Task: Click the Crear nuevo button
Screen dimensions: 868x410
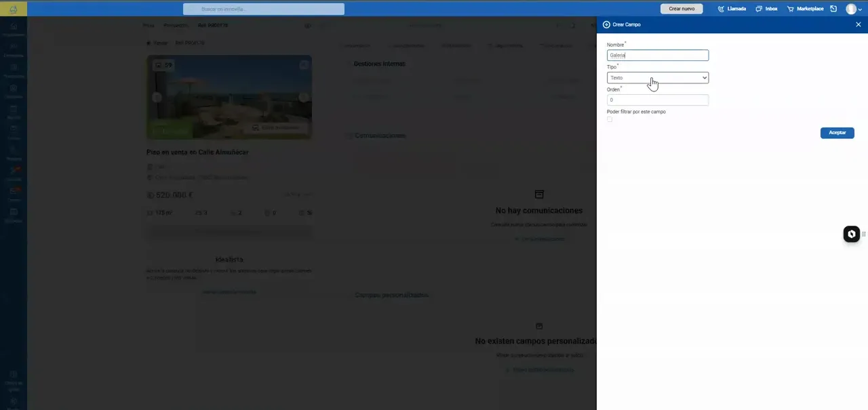Action: pyautogui.click(x=682, y=9)
